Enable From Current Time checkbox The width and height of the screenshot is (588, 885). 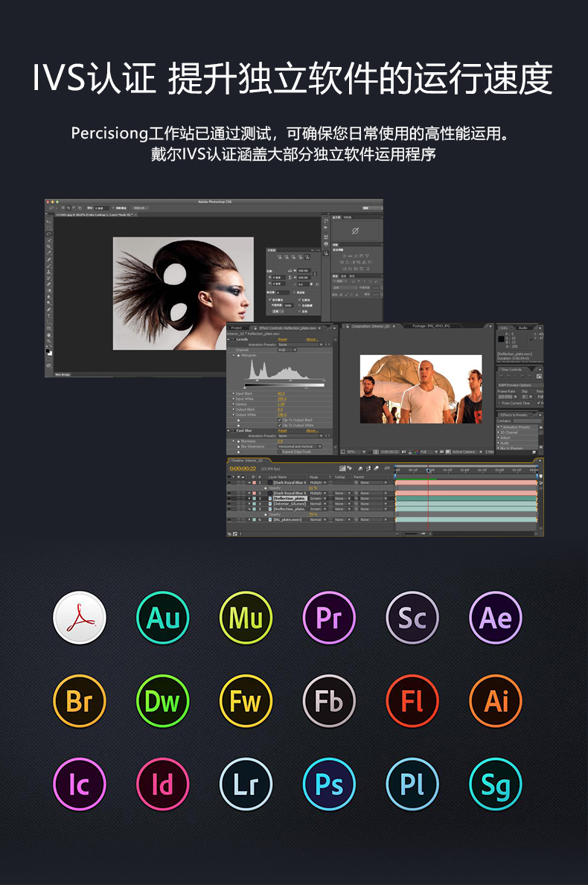(x=499, y=403)
